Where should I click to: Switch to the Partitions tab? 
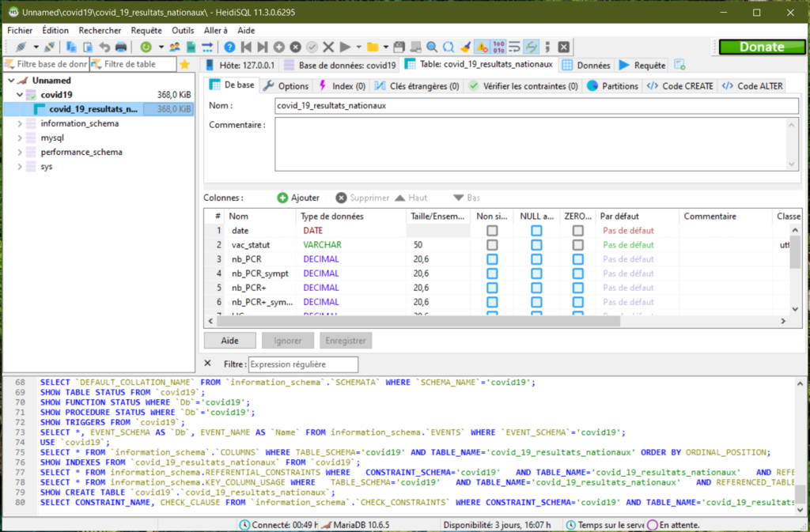[x=613, y=86]
